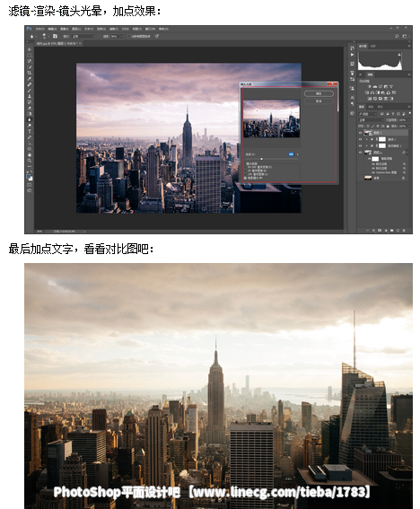Switch to the Channels tab
The width and height of the screenshot is (420, 509).
(371, 107)
